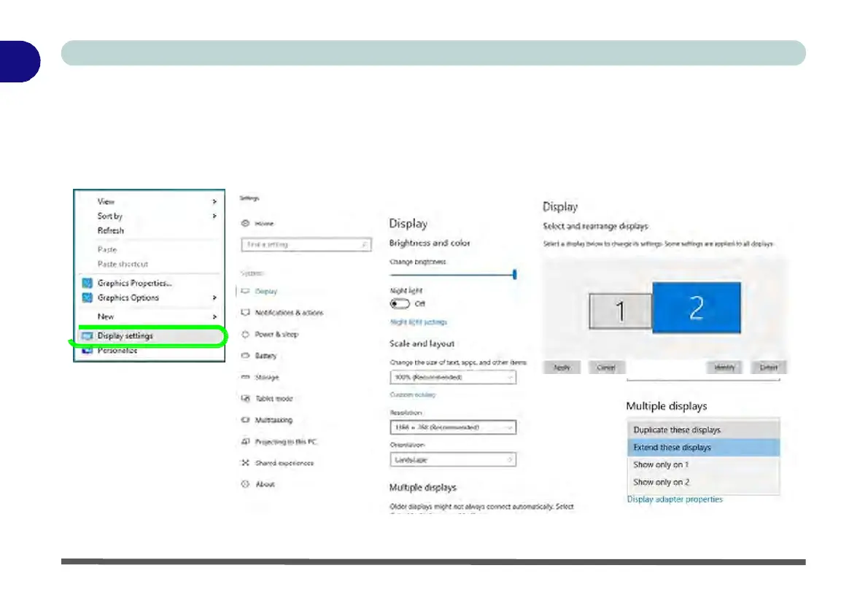Expand the Sort by submenu arrow

214,216
